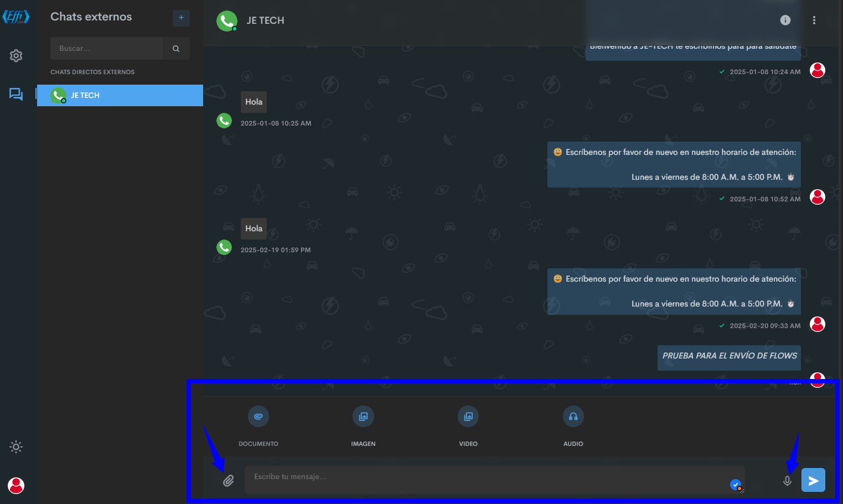Screen dimensions: 843x504
Task: Click the contact phone avatar beside the 01:59 PM Hola
Action: coord(224,247)
